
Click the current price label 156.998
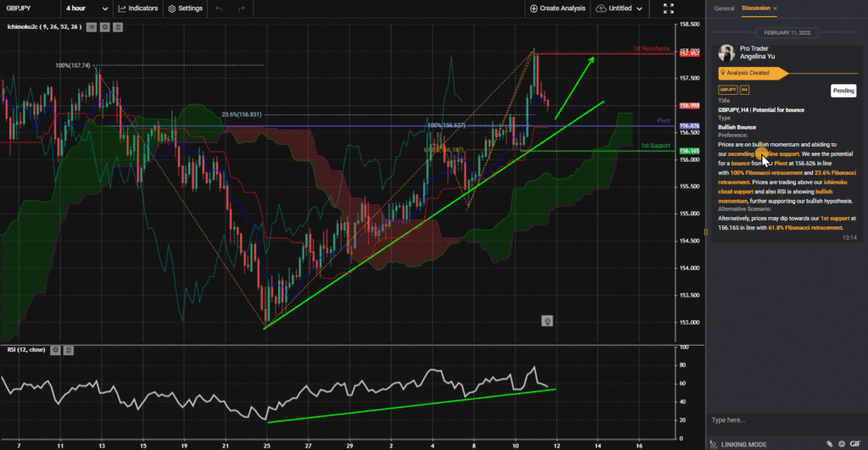coord(689,106)
